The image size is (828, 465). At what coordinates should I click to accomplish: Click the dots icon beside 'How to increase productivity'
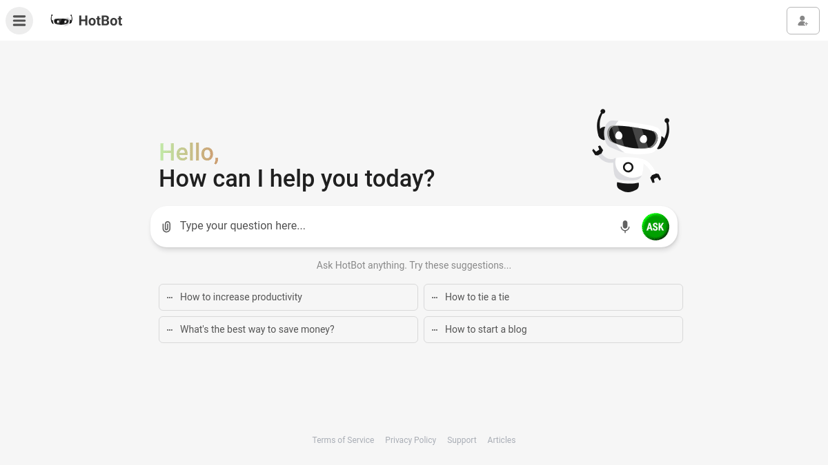click(x=170, y=298)
